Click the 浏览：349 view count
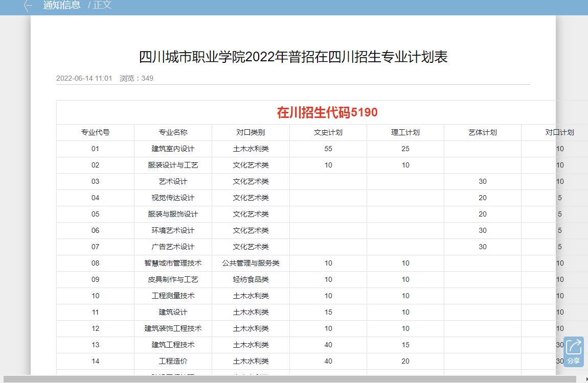588x383 pixels. [137, 78]
